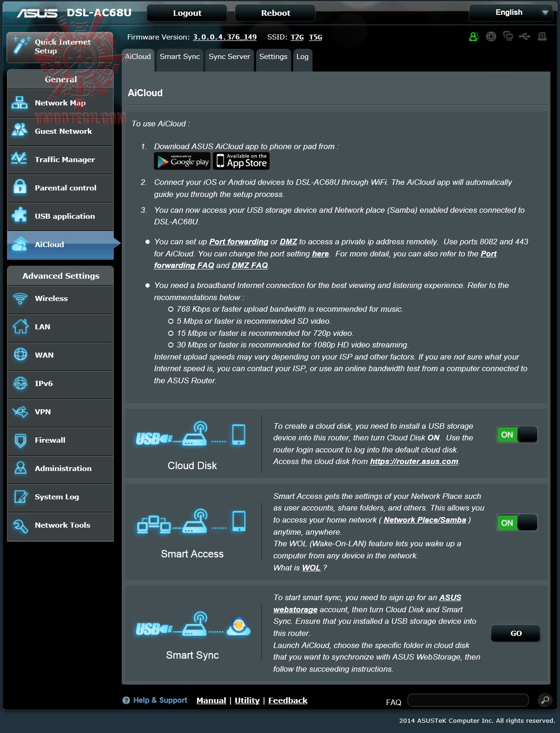Viewport: 560px width, 733px height.
Task: Open USB application puzzle icon
Action: tap(20, 216)
